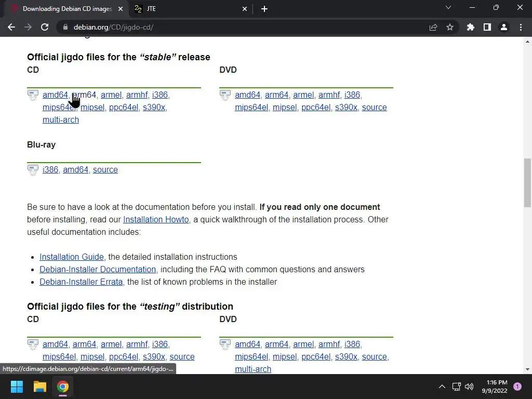Open multi-arch link under testing DVD
Viewport: 532px width, 399px height.
pyautogui.click(x=253, y=369)
